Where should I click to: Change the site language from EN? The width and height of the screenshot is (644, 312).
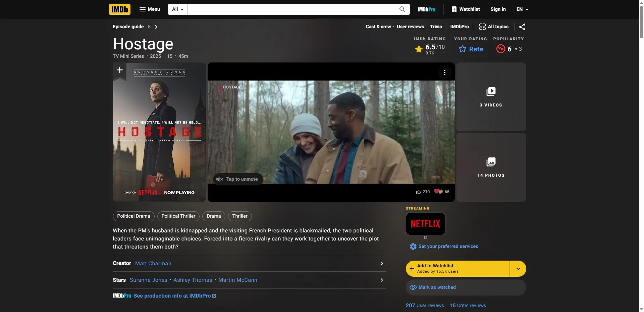(x=522, y=9)
